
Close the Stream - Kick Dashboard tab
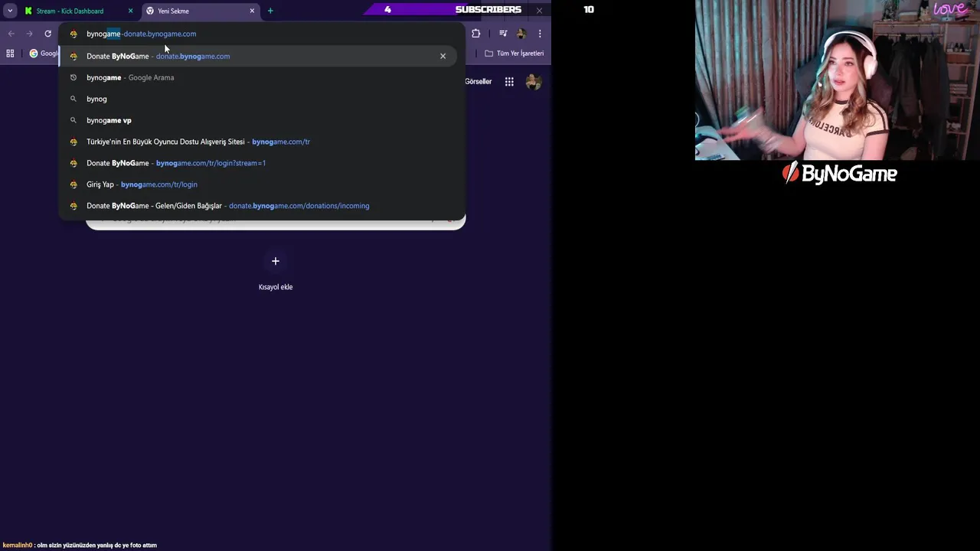pyautogui.click(x=130, y=11)
